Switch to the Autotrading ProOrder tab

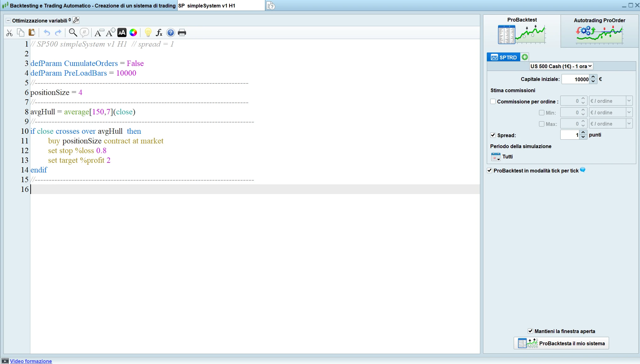(x=599, y=31)
